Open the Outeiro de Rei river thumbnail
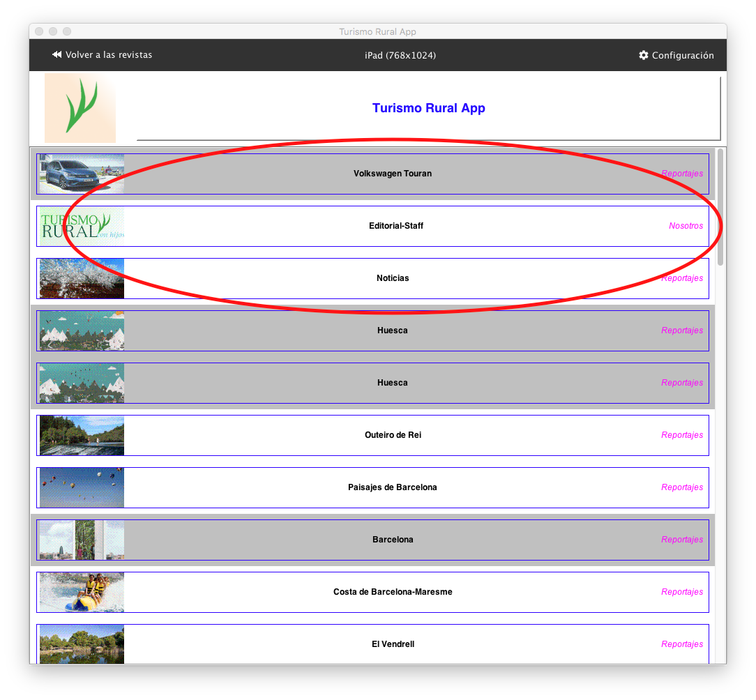The width and height of the screenshot is (756, 700). pos(81,435)
